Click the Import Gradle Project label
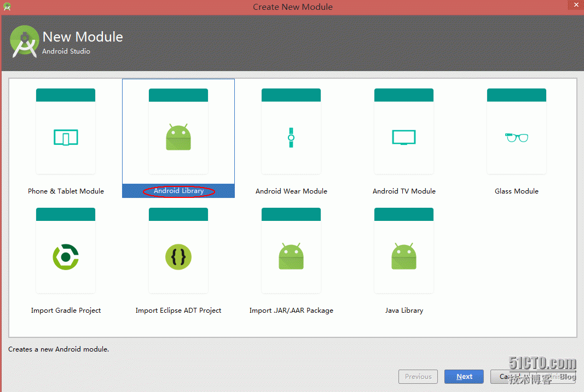This screenshot has height=392, width=584. coord(66,311)
